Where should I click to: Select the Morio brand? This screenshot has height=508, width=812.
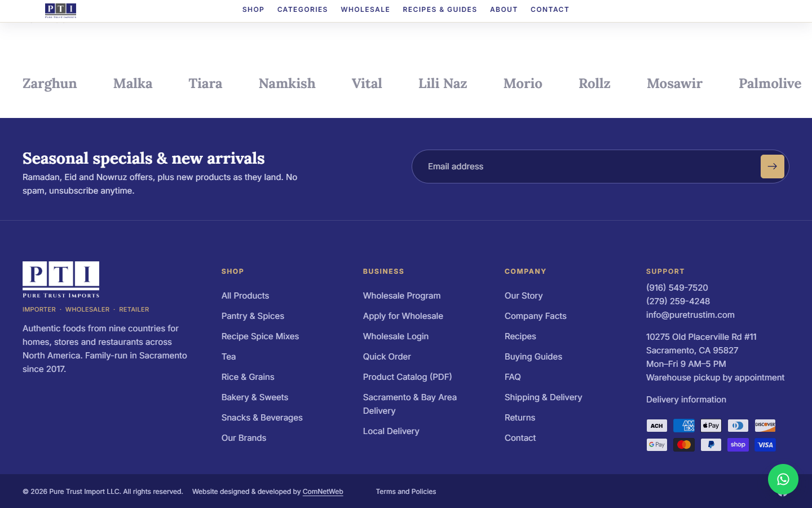pos(523,84)
